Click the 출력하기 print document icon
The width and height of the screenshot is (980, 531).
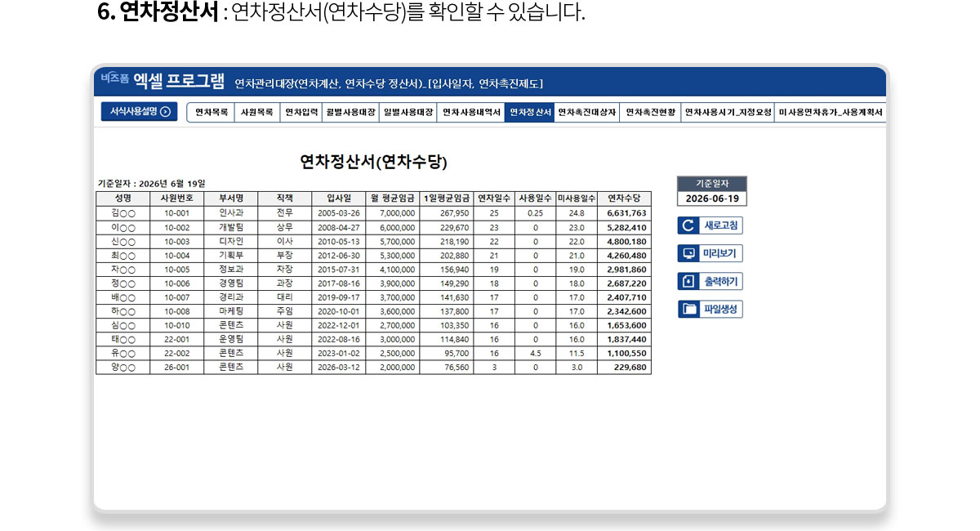(688, 282)
